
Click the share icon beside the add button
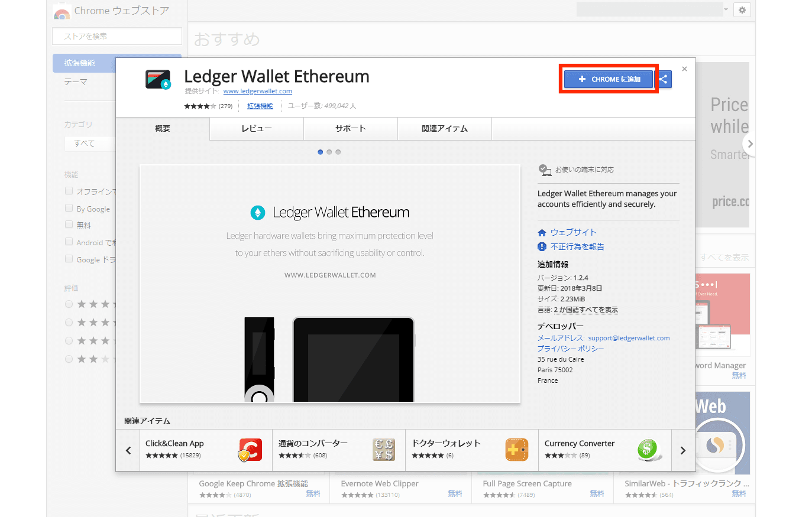pos(664,79)
